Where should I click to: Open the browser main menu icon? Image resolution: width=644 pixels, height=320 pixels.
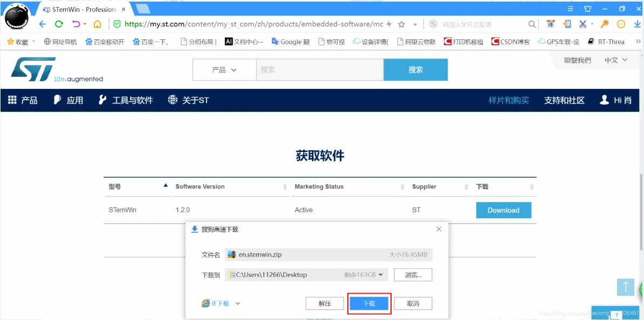(571, 9)
